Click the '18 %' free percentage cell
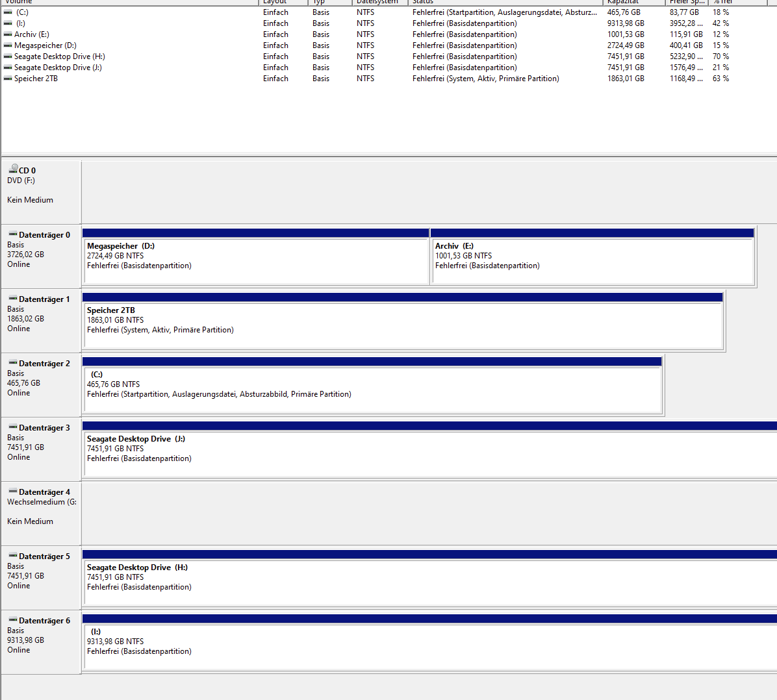 tap(721, 12)
